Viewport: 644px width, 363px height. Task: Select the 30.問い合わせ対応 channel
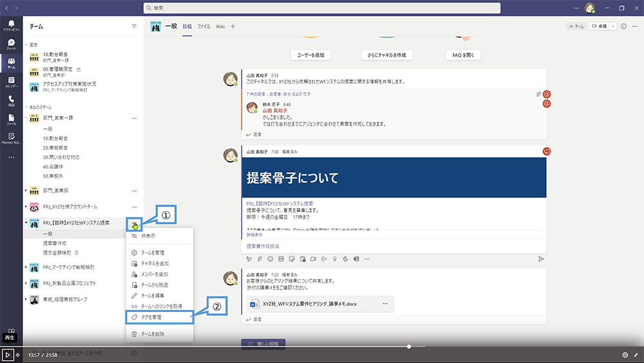61,157
